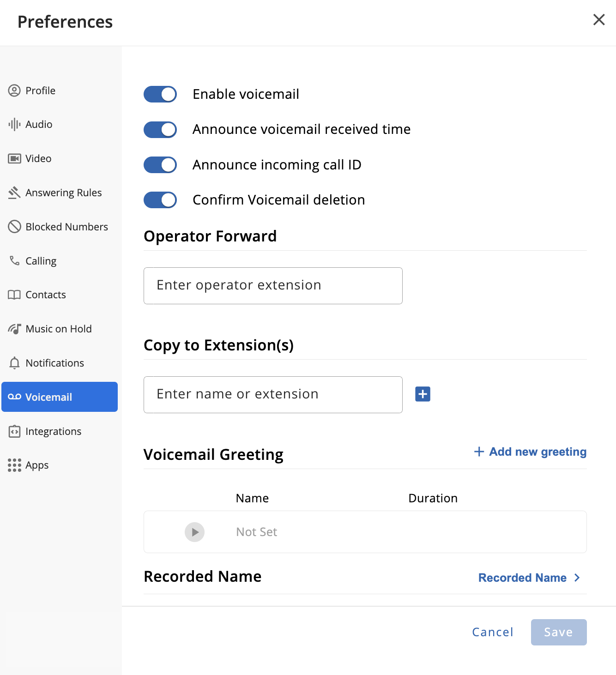Open the Answering Rules section
The width and height of the screenshot is (616, 675).
coord(63,193)
